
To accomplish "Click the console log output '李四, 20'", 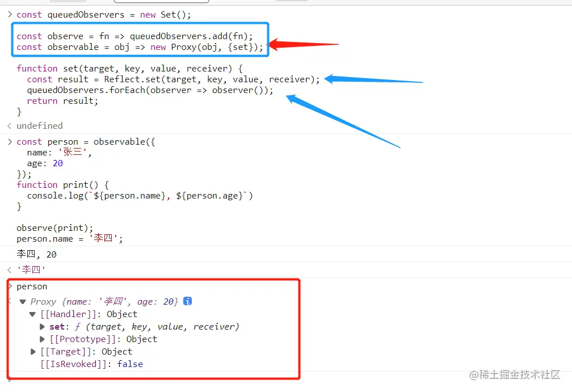I will [x=36, y=254].
